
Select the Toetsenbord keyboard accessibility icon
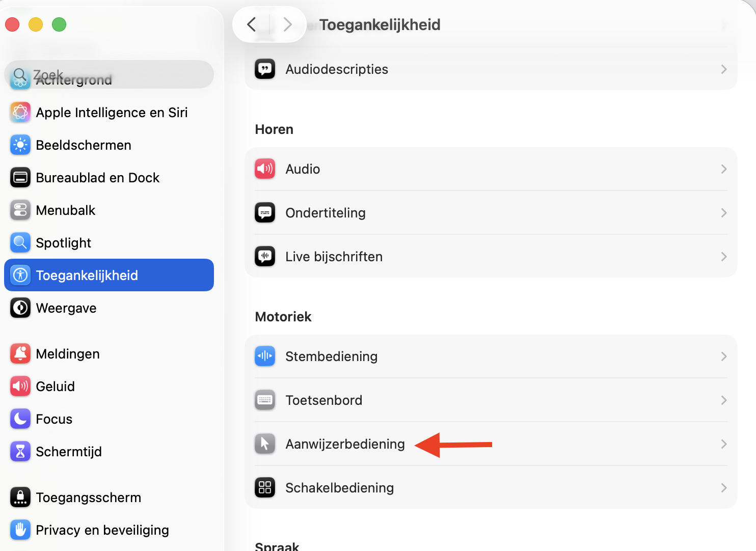pos(264,400)
